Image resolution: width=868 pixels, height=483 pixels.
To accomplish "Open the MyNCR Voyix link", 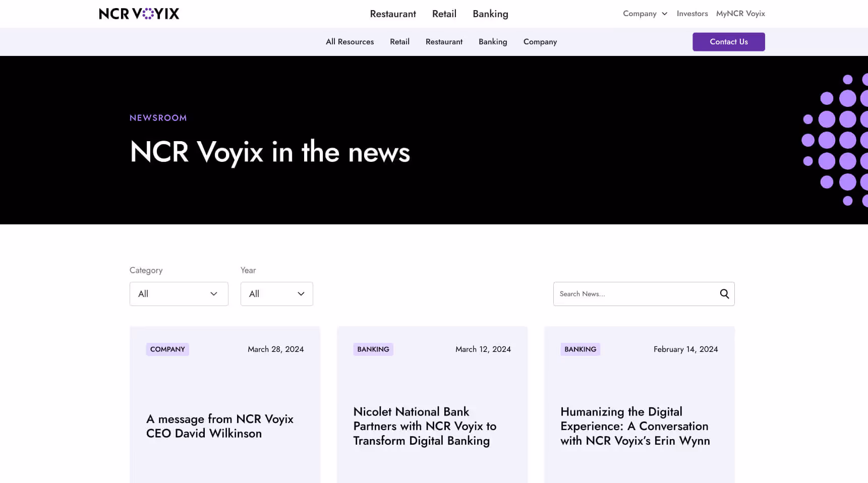I will click(x=740, y=14).
